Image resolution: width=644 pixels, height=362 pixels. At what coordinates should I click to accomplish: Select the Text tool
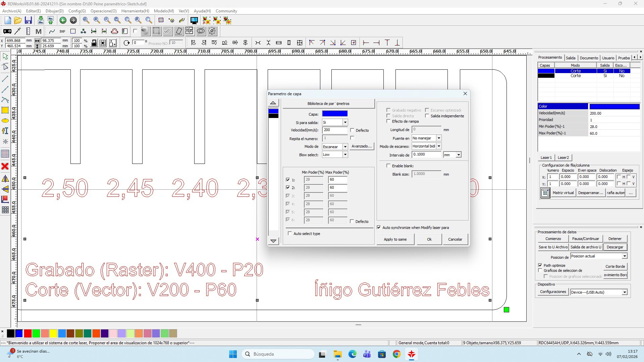[x=5, y=131]
